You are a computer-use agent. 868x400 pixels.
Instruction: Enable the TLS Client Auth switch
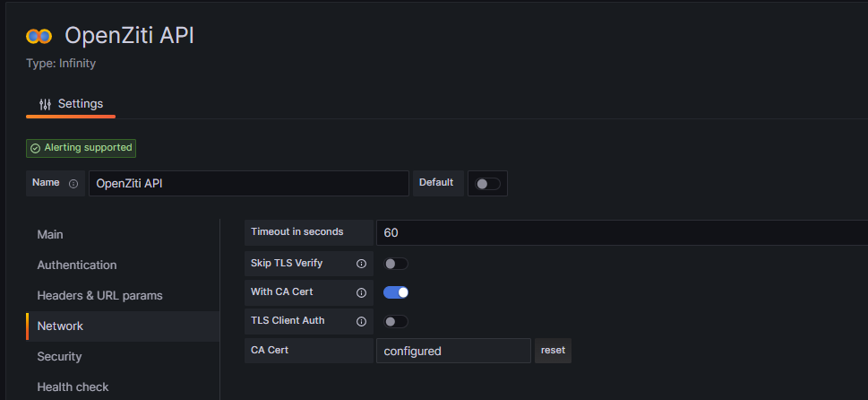tap(395, 321)
